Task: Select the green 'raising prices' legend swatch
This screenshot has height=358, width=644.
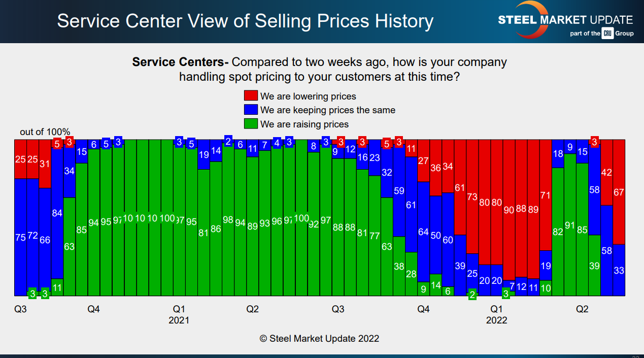Action: click(x=251, y=123)
